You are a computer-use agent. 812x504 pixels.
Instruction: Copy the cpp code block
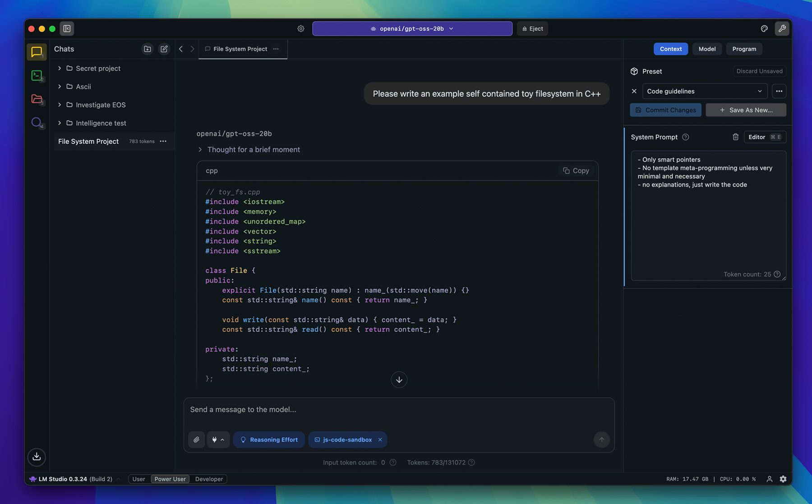[x=576, y=170]
